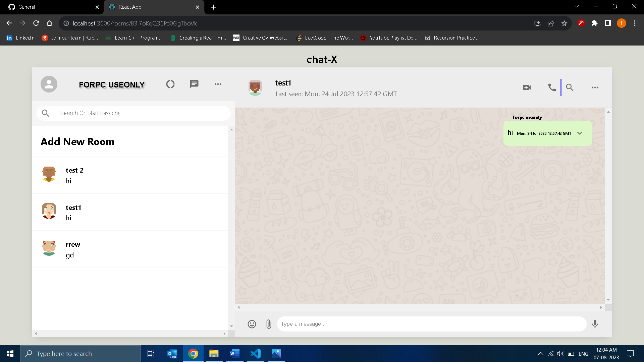Click the Add New Room heading

pos(77,141)
